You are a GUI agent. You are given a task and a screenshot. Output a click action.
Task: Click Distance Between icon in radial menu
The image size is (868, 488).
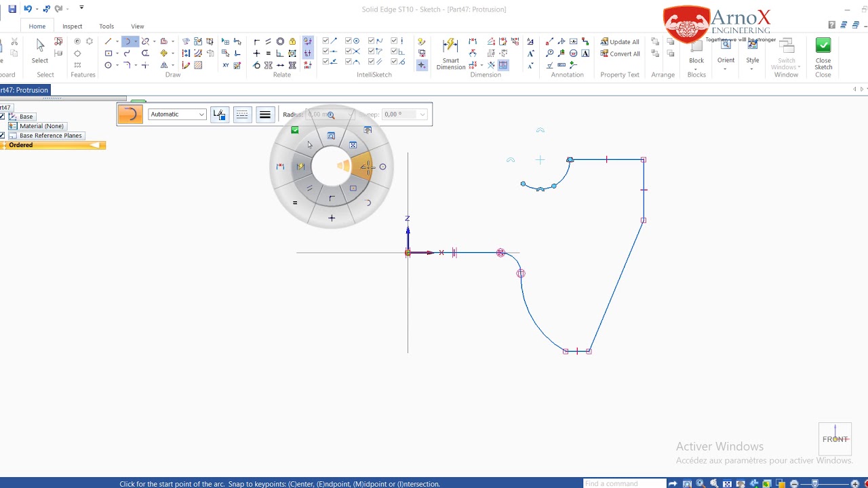[280, 167]
